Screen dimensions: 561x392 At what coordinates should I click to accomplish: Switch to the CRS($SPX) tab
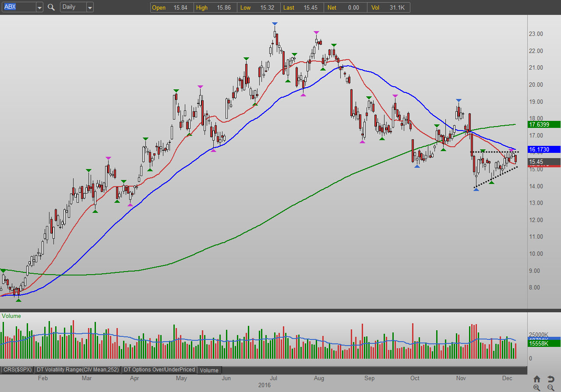(17, 370)
